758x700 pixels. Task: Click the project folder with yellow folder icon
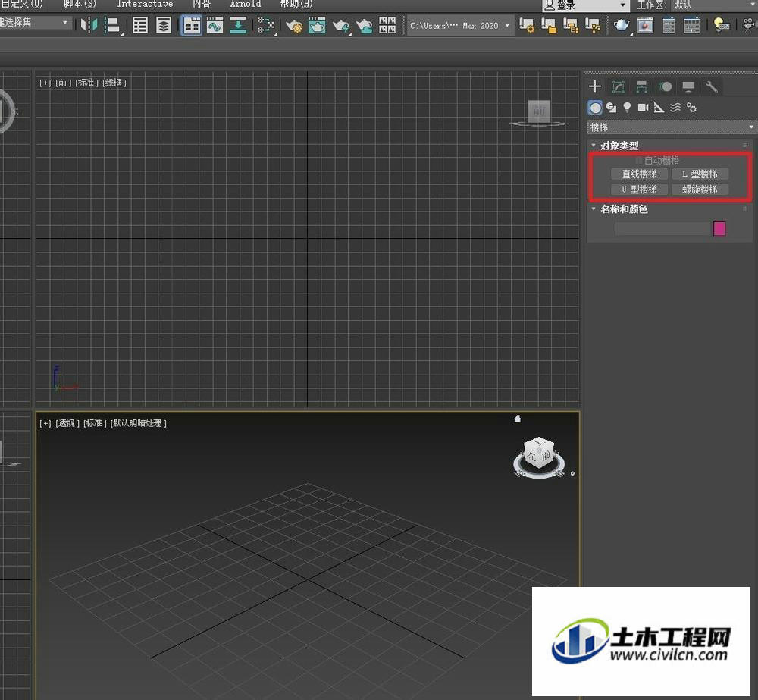pyautogui.click(x=549, y=25)
